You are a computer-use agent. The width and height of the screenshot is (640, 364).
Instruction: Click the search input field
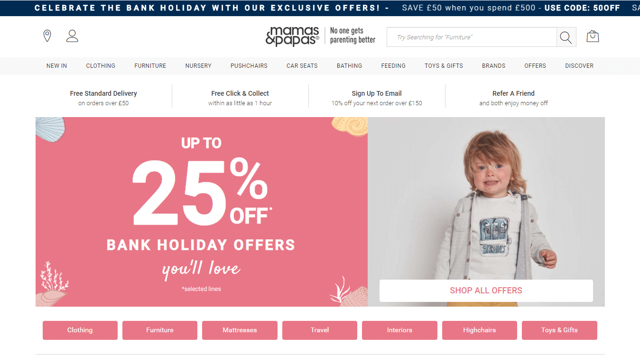coord(472,37)
